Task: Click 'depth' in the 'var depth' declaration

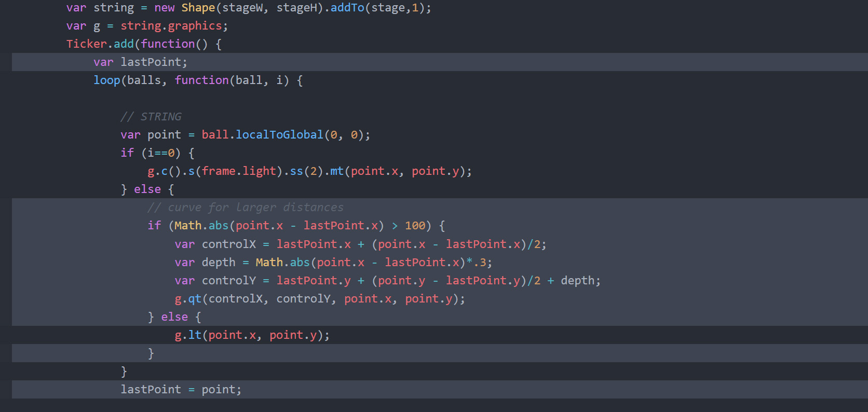Action: pyautogui.click(x=219, y=263)
